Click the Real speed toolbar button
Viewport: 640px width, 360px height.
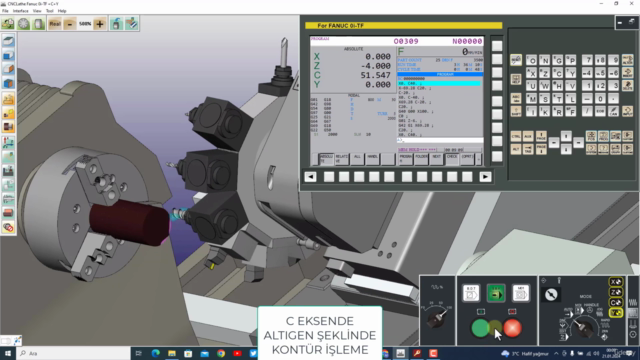[55, 24]
